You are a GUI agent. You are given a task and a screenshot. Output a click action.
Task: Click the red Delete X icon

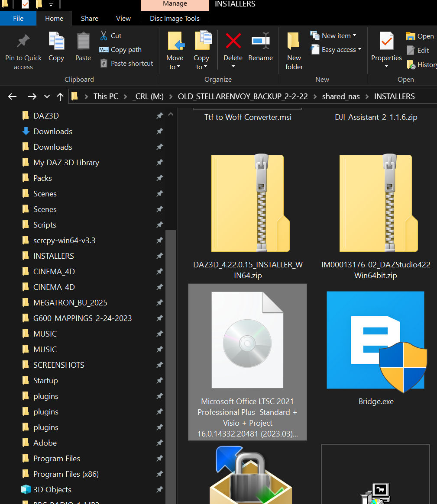pyautogui.click(x=233, y=41)
